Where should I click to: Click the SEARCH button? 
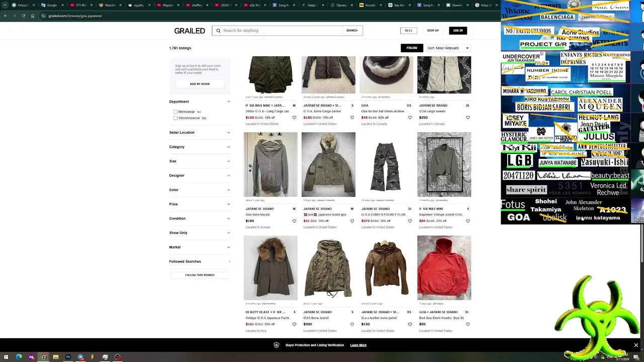click(x=352, y=31)
